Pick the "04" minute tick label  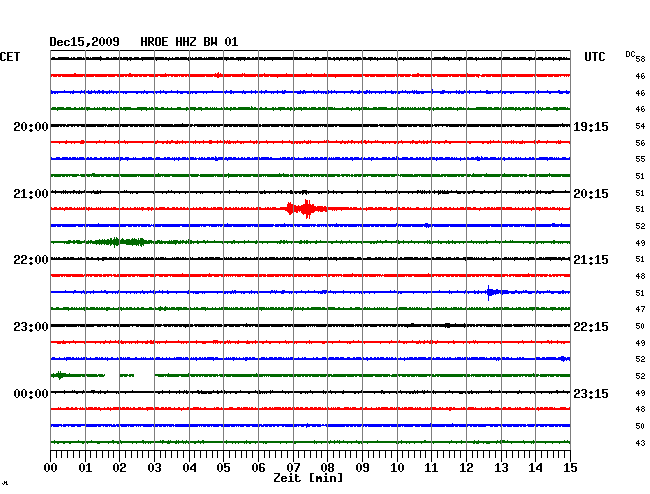click(x=189, y=467)
